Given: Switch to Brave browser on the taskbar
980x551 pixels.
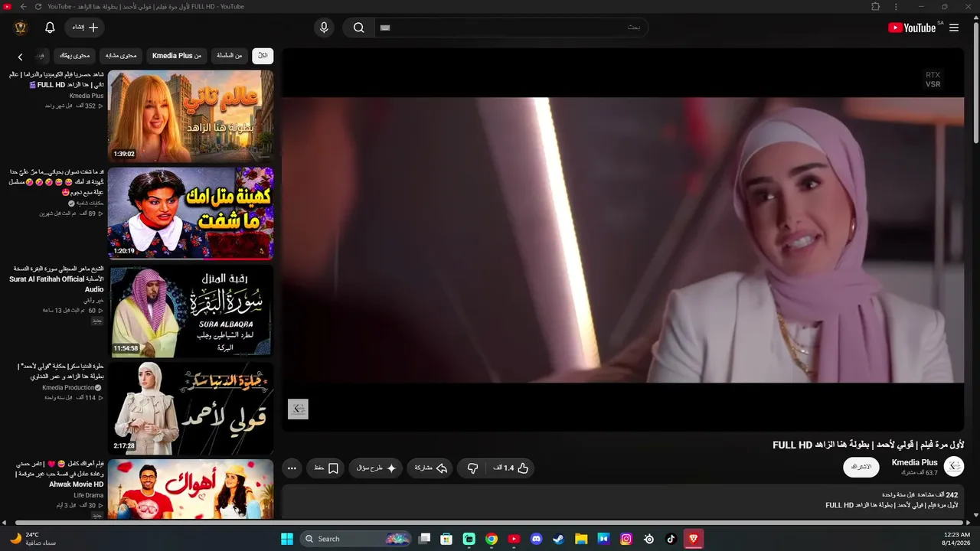Looking at the screenshot, I should point(694,539).
